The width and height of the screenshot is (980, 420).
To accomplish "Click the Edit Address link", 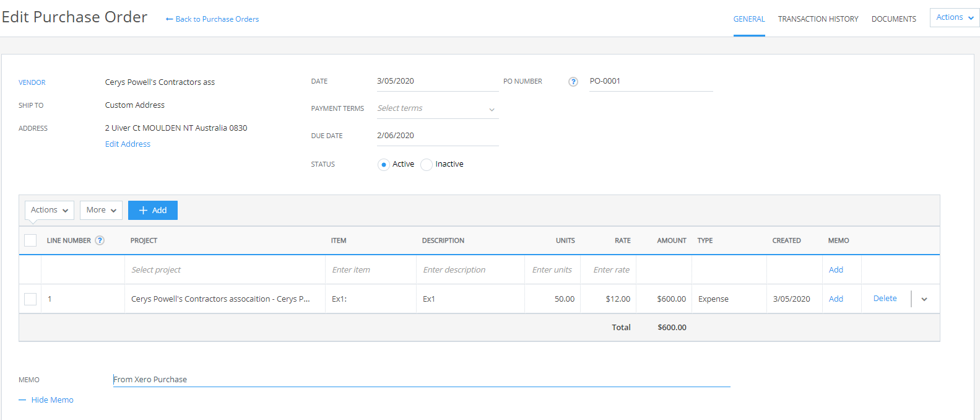I will tap(128, 144).
